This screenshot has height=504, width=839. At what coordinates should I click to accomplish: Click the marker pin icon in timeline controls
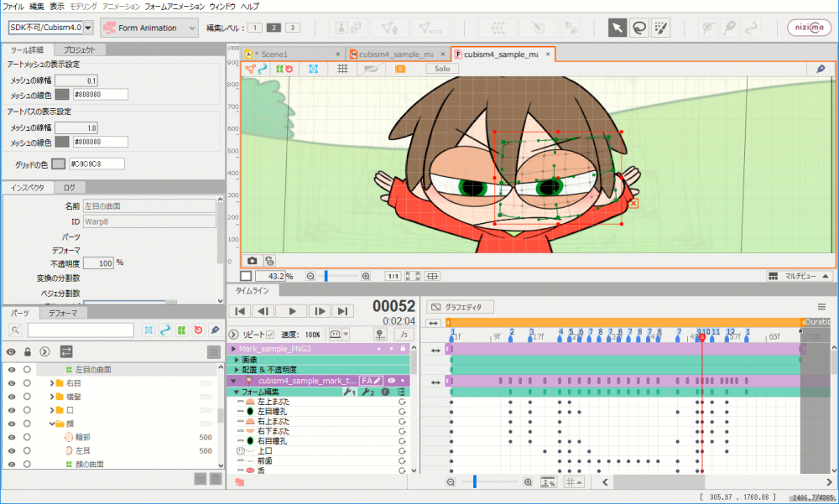380,335
